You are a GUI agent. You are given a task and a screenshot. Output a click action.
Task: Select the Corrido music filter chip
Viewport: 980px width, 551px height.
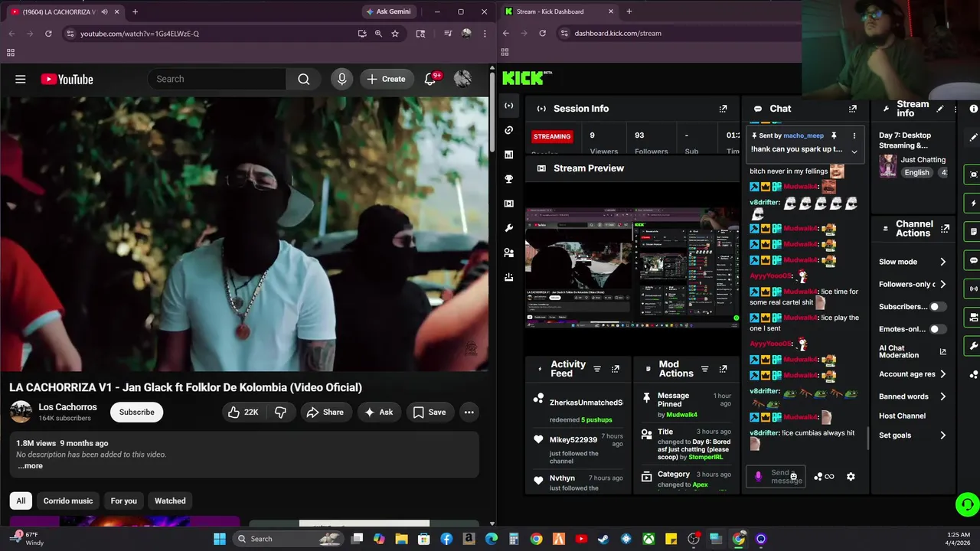[68, 500]
